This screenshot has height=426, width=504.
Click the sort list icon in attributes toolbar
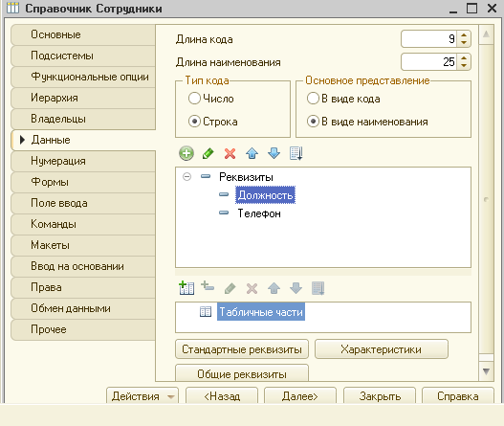pyautogui.click(x=296, y=153)
